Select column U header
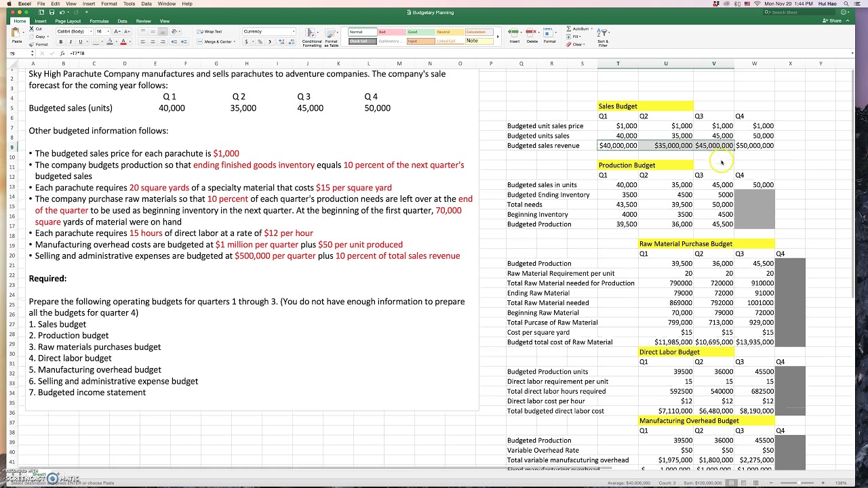The width and height of the screenshot is (868, 488). coord(665,64)
